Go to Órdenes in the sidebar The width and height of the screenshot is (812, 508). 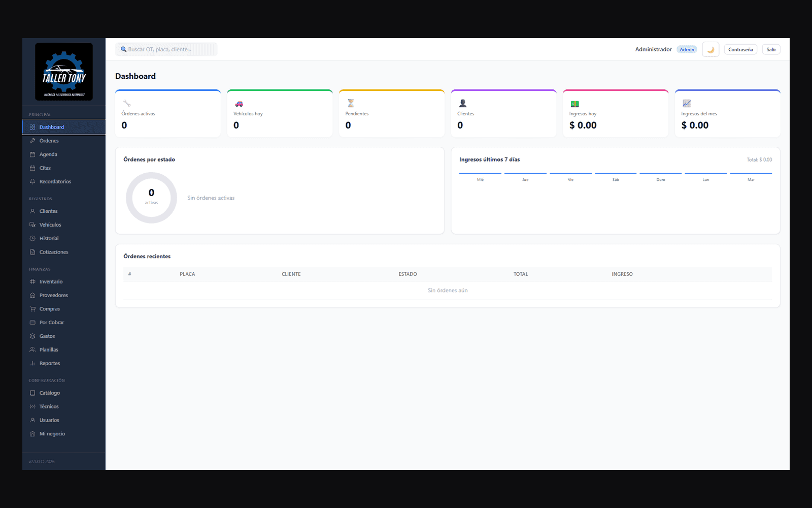point(64,141)
